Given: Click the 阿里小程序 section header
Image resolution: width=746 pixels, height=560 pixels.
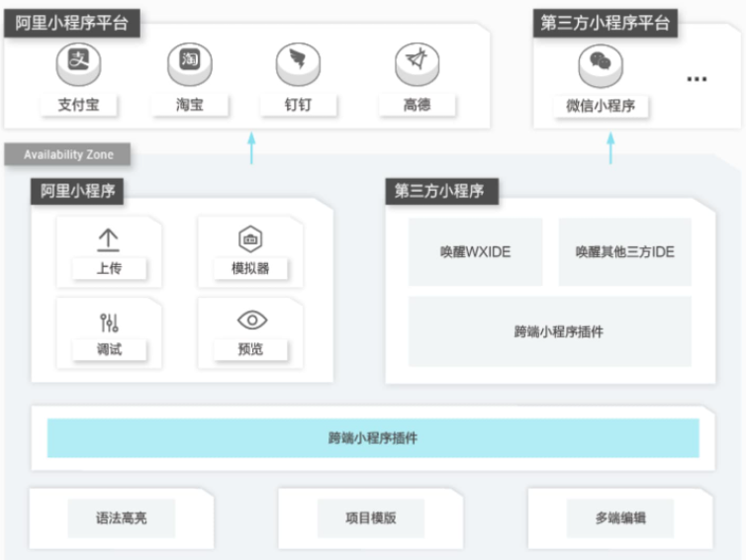Looking at the screenshot, I should coord(77,191).
